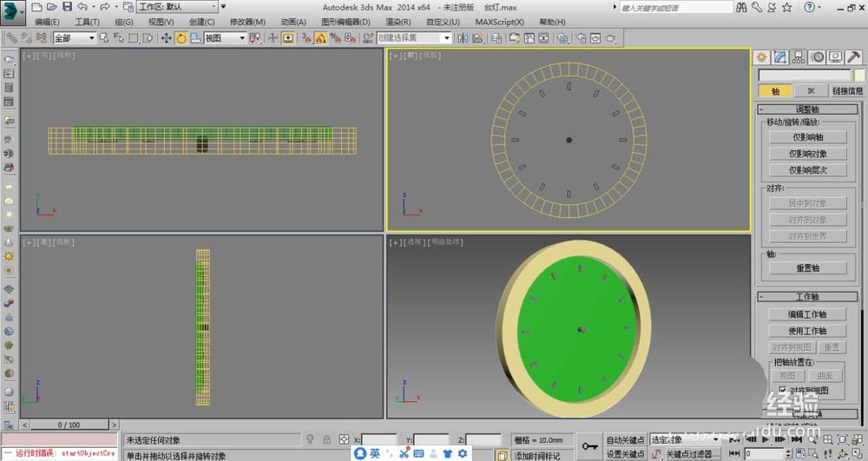Click the 重置轴 button
The image size is (868, 461).
point(807,268)
